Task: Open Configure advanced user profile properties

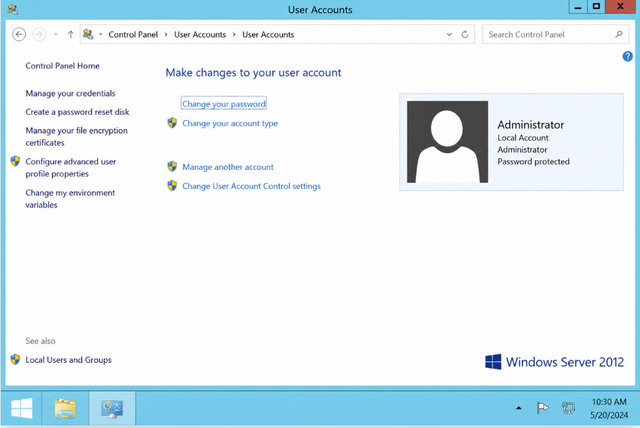Action: tap(71, 167)
